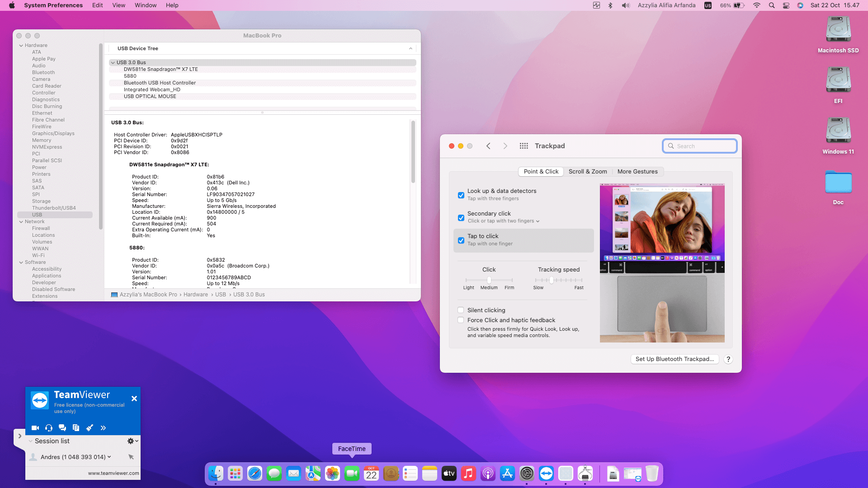Click the remote control cursor icon for Andres
This screenshot has height=488, width=868.
click(x=131, y=457)
